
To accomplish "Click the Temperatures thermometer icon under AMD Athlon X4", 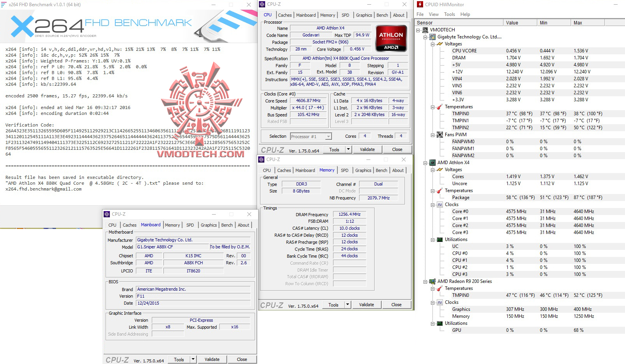I will [x=440, y=191].
